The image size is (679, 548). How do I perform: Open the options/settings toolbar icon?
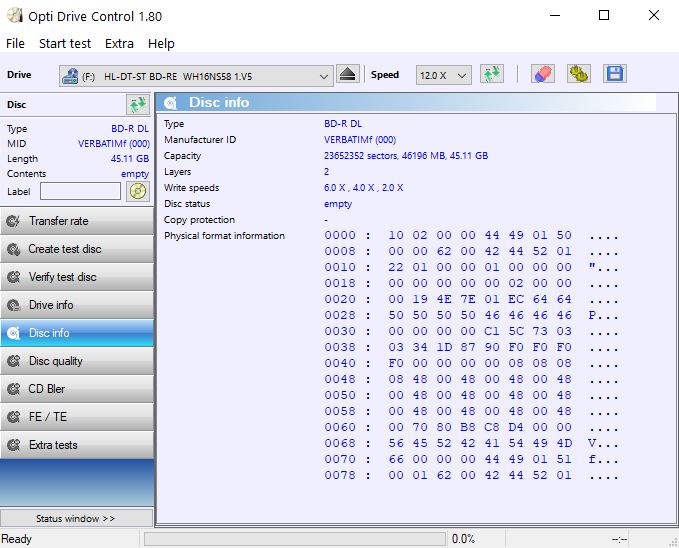578,75
